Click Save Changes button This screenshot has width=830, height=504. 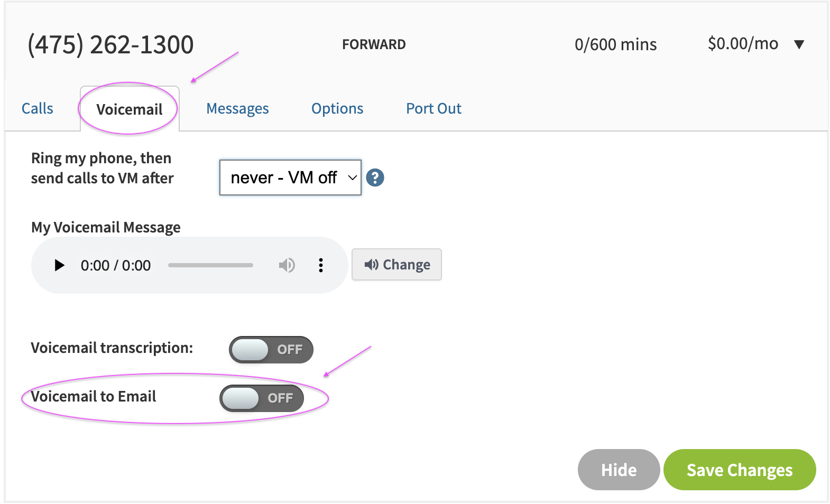740,470
